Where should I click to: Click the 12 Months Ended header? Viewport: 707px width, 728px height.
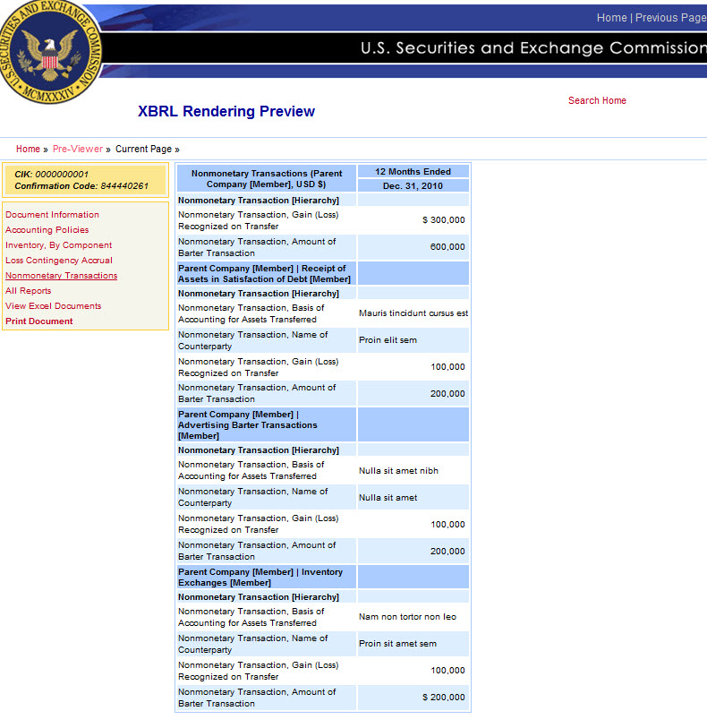point(413,172)
